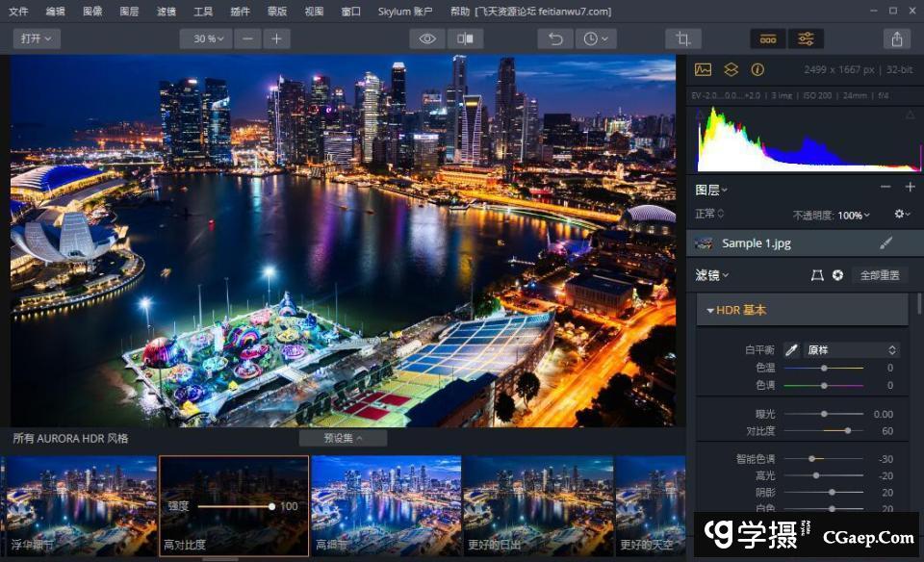Image resolution: width=924 pixels, height=562 pixels.
Task: Open the 文件 menu
Action: (x=18, y=12)
